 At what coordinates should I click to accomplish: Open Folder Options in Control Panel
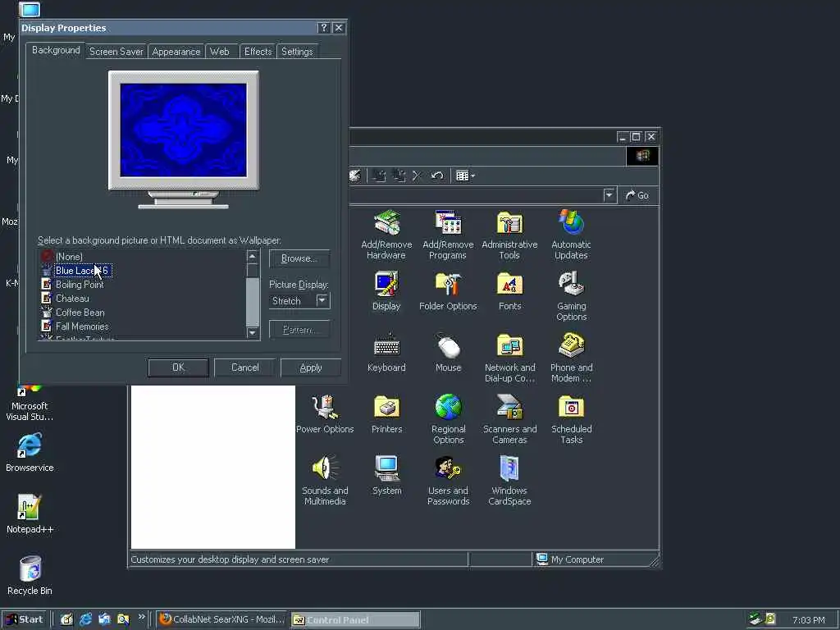click(x=448, y=291)
